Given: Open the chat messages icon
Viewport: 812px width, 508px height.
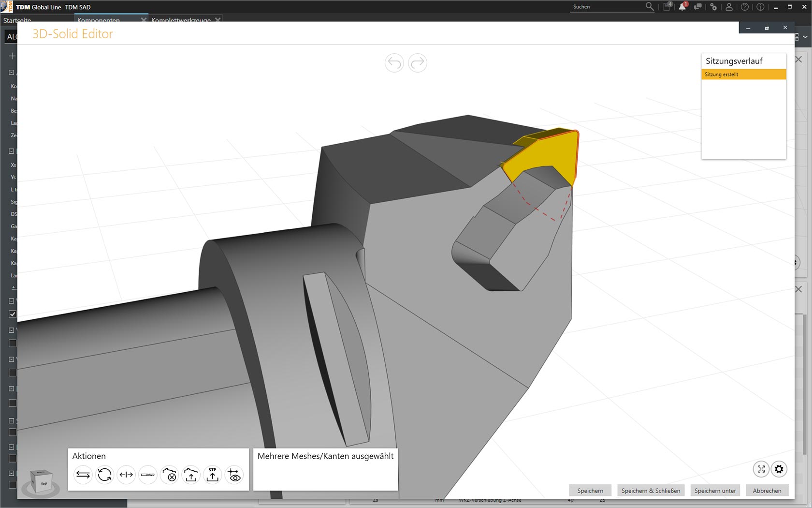Looking at the screenshot, I should pos(698,7).
